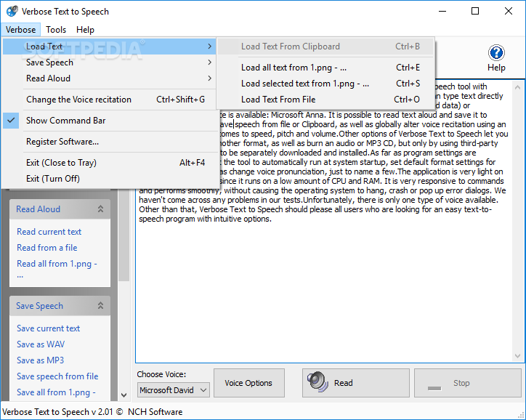Click Save speech from file link
This screenshot has height=420, width=526.
(57, 376)
